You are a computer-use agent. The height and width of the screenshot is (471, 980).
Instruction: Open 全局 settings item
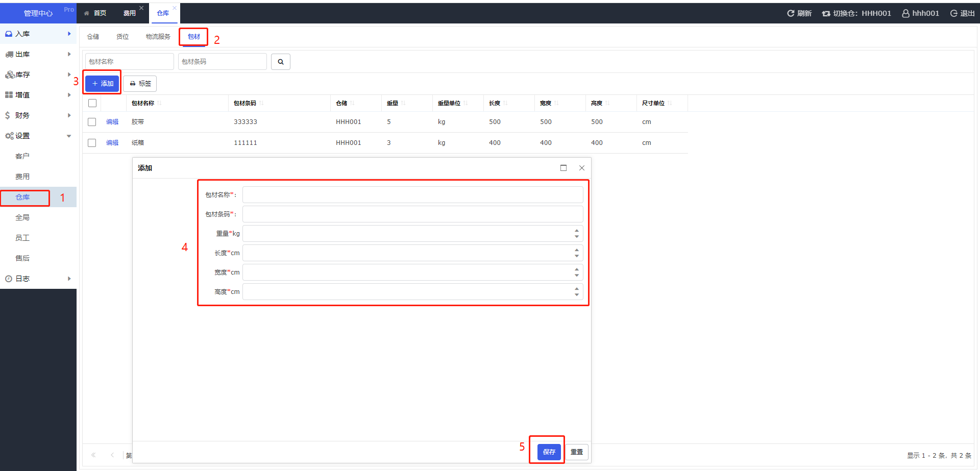(x=38, y=217)
